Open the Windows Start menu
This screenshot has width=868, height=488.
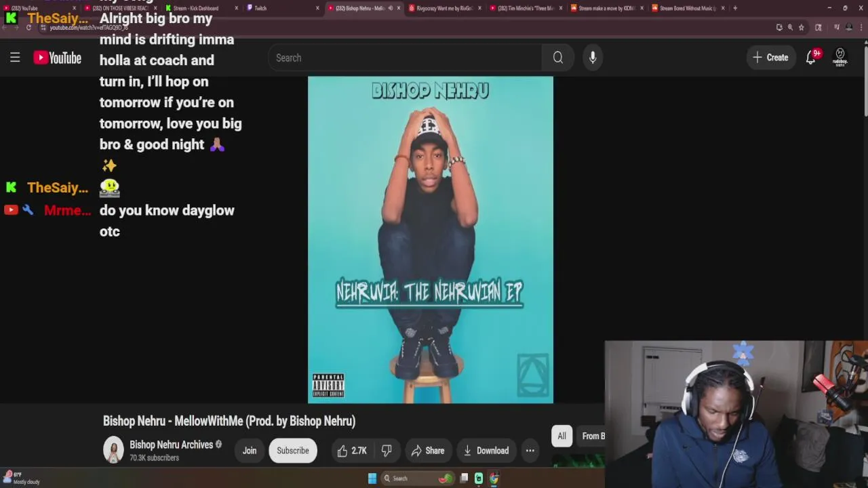pyautogui.click(x=372, y=479)
